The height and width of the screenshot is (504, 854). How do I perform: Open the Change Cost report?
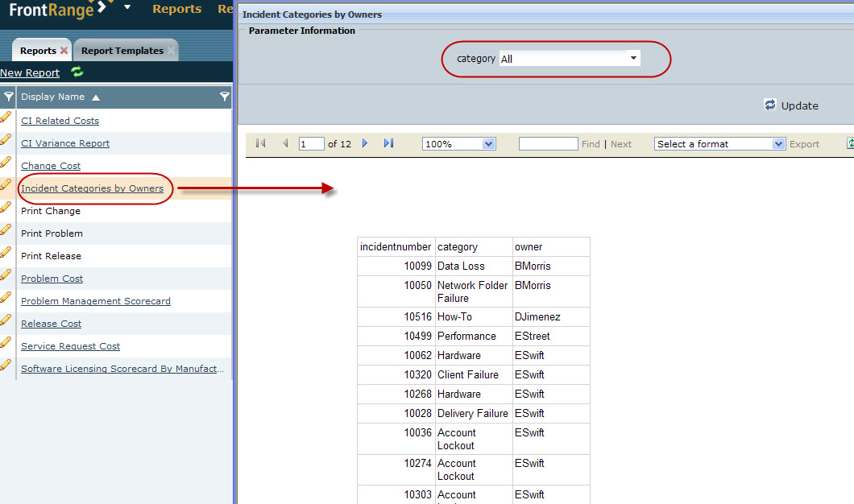tap(51, 166)
